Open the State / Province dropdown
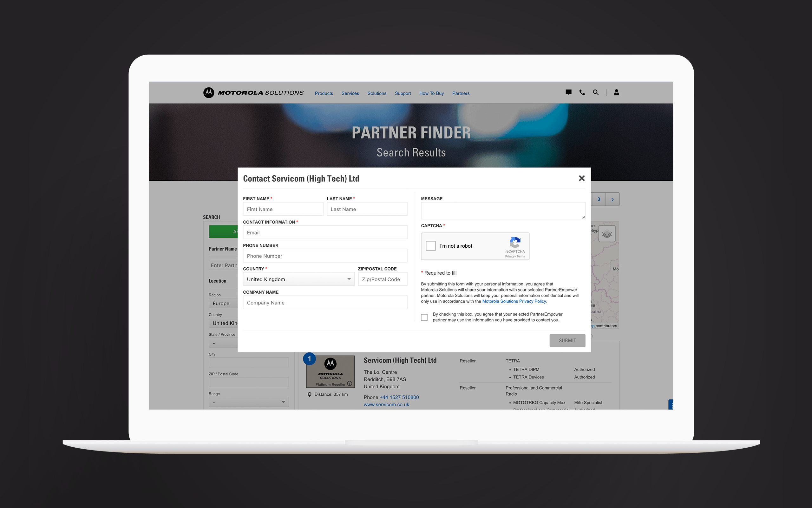 pyautogui.click(x=223, y=343)
